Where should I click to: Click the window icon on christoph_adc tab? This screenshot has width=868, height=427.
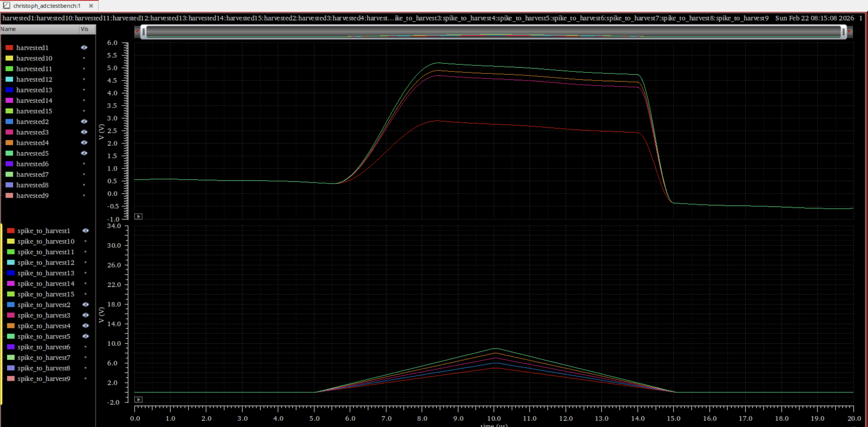point(6,5)
